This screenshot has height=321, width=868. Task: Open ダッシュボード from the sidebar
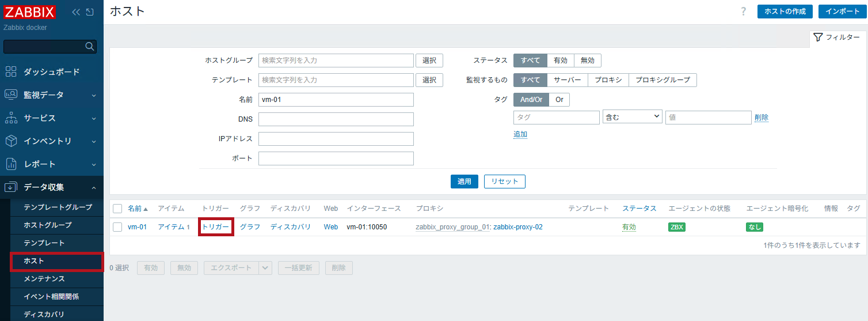point(51,72)
